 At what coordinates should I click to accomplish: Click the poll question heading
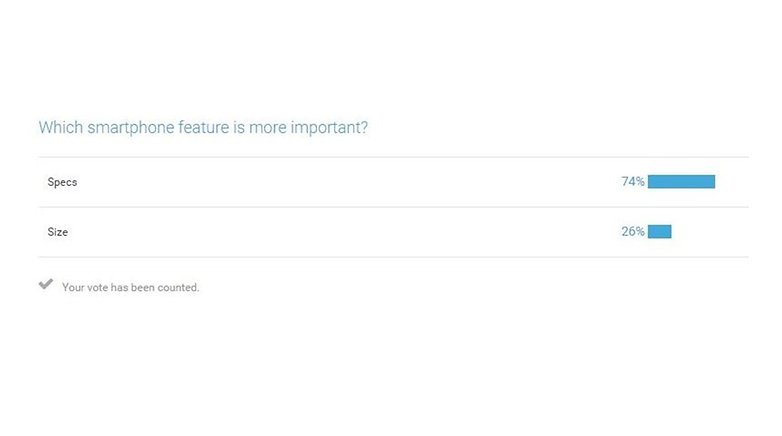pos(203,128)
